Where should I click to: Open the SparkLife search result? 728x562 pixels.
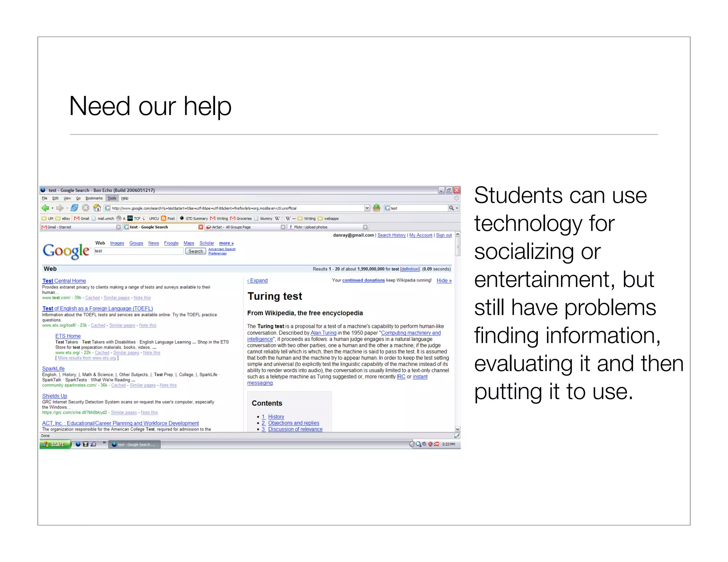(x=53, y=369)
